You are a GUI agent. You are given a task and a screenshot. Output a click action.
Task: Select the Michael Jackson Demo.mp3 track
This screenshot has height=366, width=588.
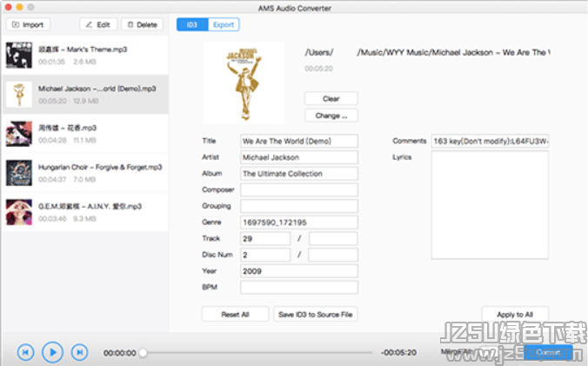pos(85,95)
